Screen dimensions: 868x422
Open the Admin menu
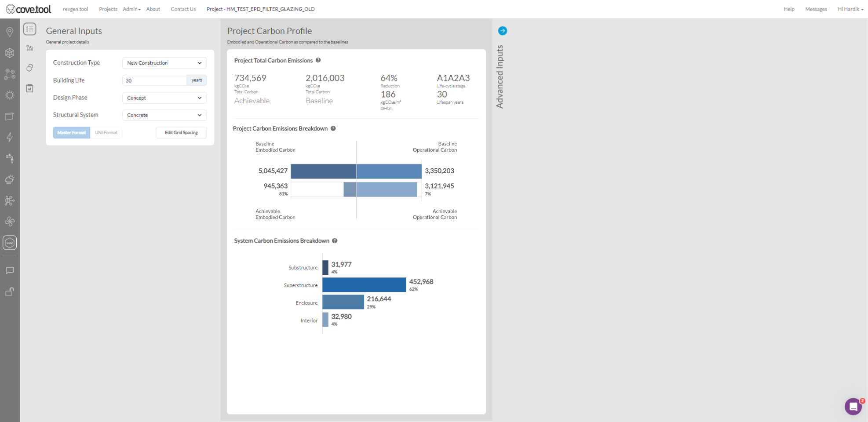pyautogui.click(x=131, y=9)
